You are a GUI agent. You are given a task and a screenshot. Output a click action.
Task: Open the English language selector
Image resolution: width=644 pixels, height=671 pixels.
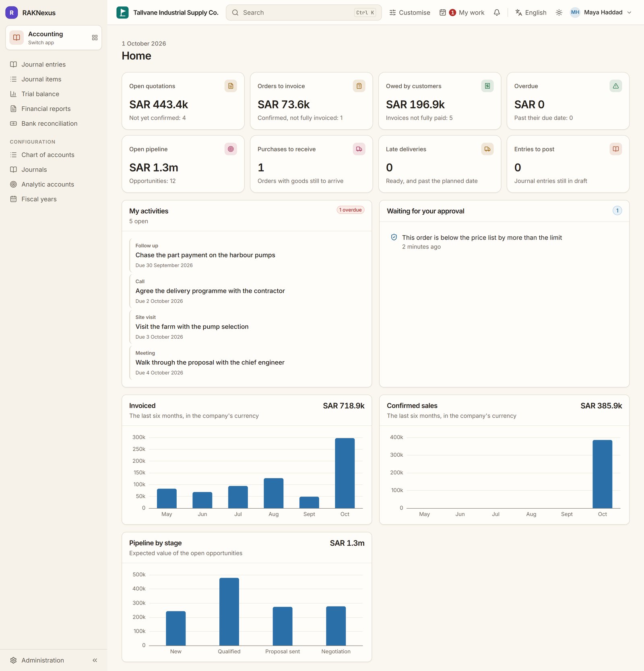[531, 12]
